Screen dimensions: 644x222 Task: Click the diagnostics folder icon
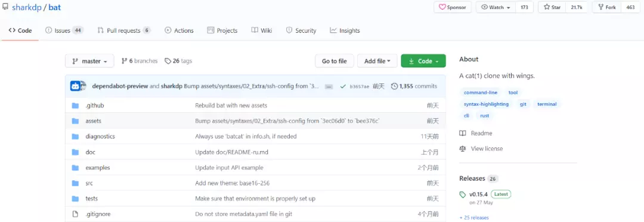pos(75,137)
